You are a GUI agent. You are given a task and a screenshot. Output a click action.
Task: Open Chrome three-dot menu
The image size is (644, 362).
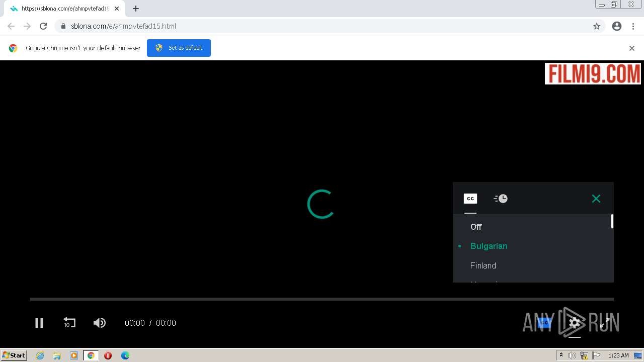point(633,26)
